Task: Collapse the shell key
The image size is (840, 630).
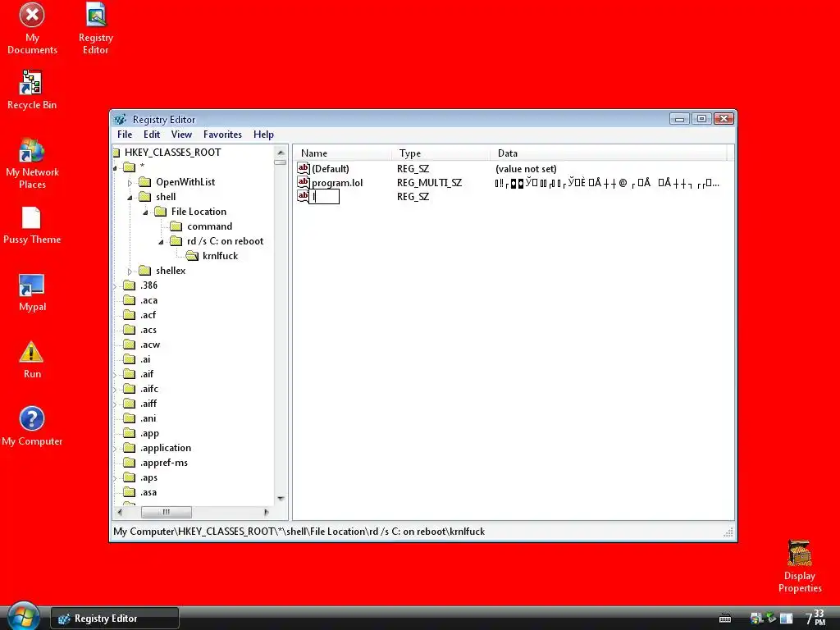Action: click(x=130, y=198)
